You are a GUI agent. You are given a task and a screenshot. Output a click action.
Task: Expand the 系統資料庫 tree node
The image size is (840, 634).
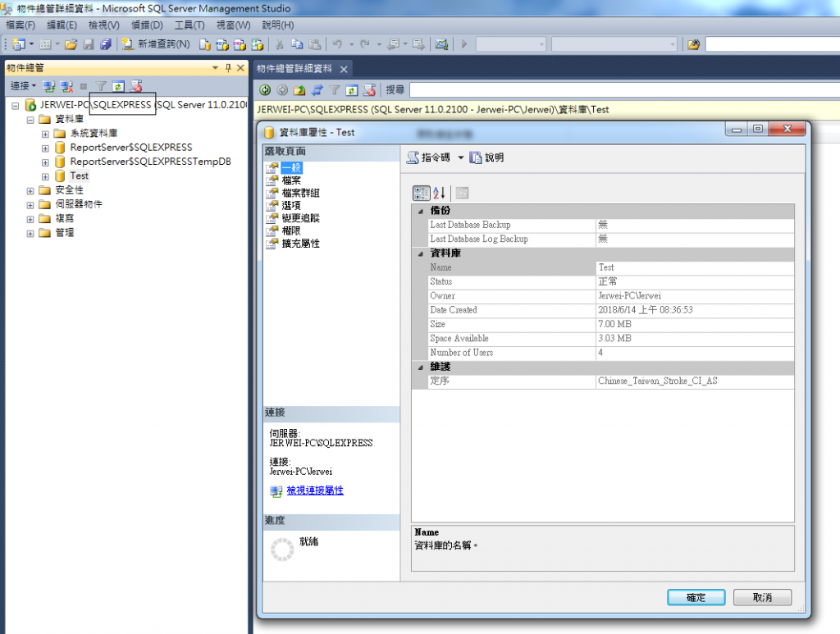(45, 134)
